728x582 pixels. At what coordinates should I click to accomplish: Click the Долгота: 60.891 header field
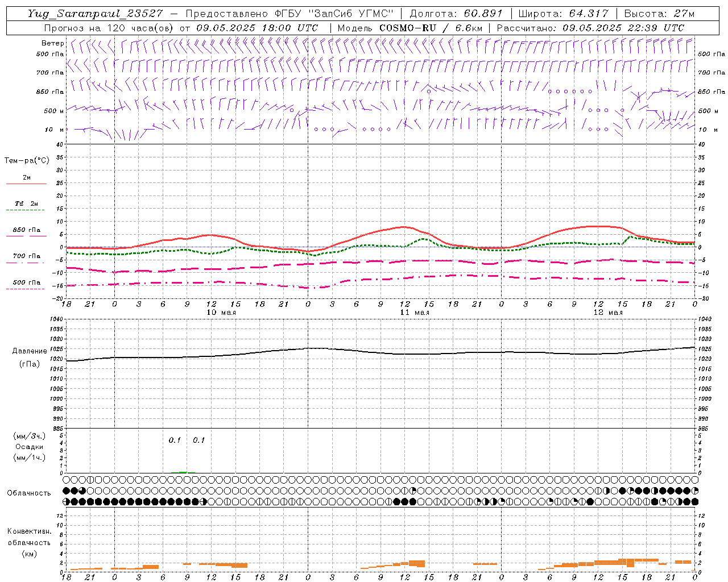456,14
